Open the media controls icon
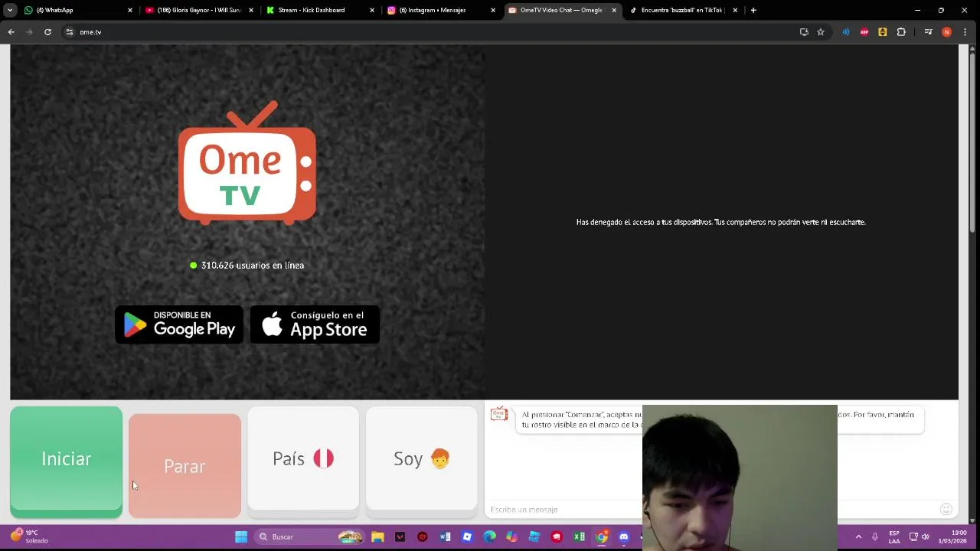 tap(929, 32)
